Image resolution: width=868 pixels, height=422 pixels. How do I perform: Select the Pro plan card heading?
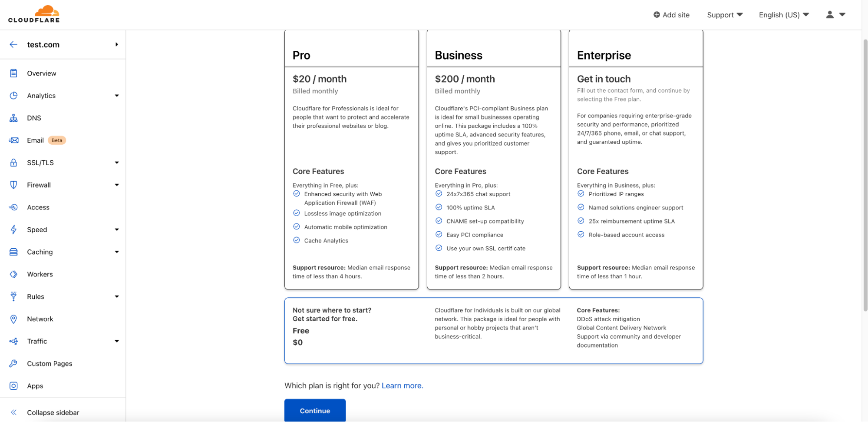pos(301,55)
